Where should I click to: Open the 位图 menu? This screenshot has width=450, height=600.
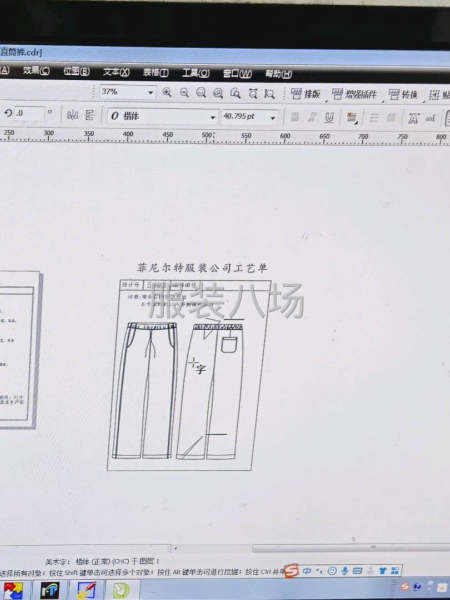pyautogui.click(x=77, y=71)
